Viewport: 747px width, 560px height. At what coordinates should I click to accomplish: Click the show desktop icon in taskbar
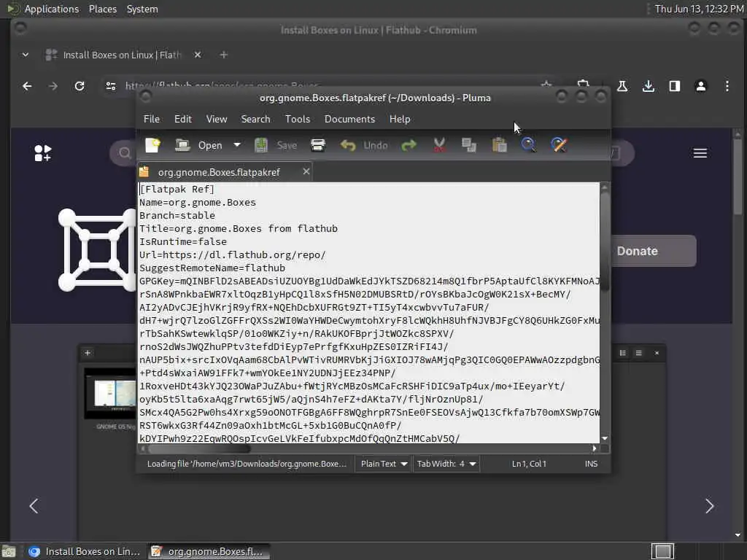coord(9,551)
